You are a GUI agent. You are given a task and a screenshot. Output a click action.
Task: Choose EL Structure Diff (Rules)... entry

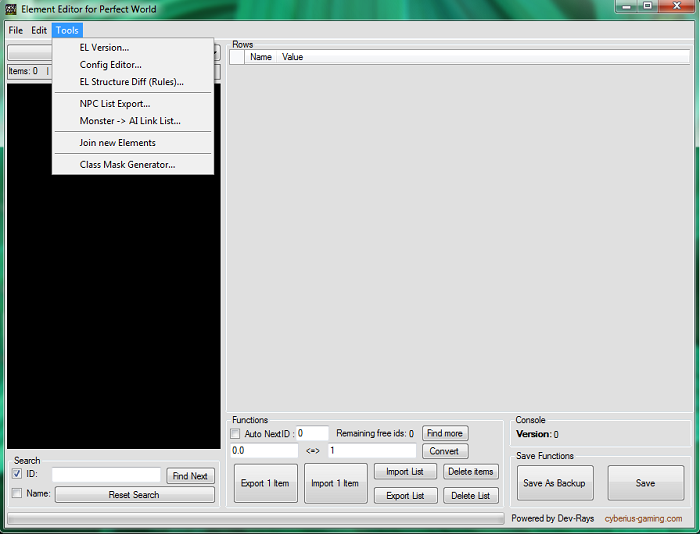132,82
